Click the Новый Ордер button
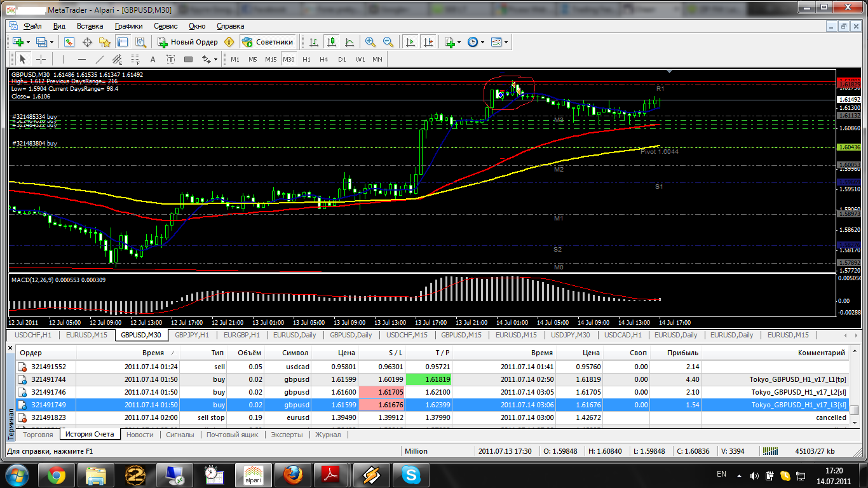 click(x=187, y=42)
